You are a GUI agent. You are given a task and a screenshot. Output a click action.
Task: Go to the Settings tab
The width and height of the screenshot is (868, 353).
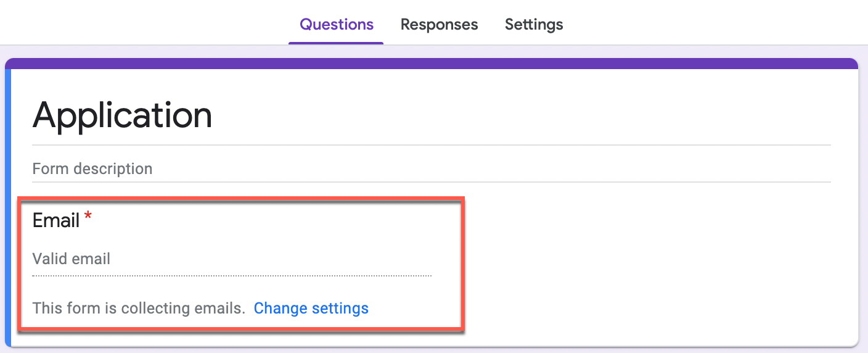tap(534, 25)
